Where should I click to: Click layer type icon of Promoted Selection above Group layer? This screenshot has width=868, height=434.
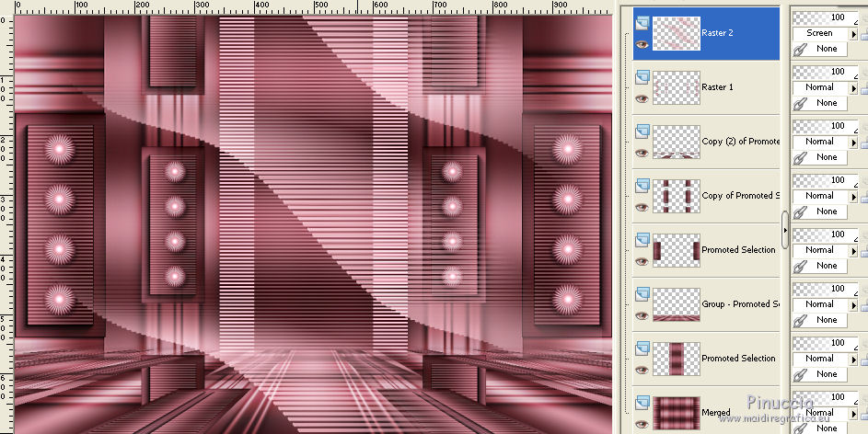click(642, 239)
